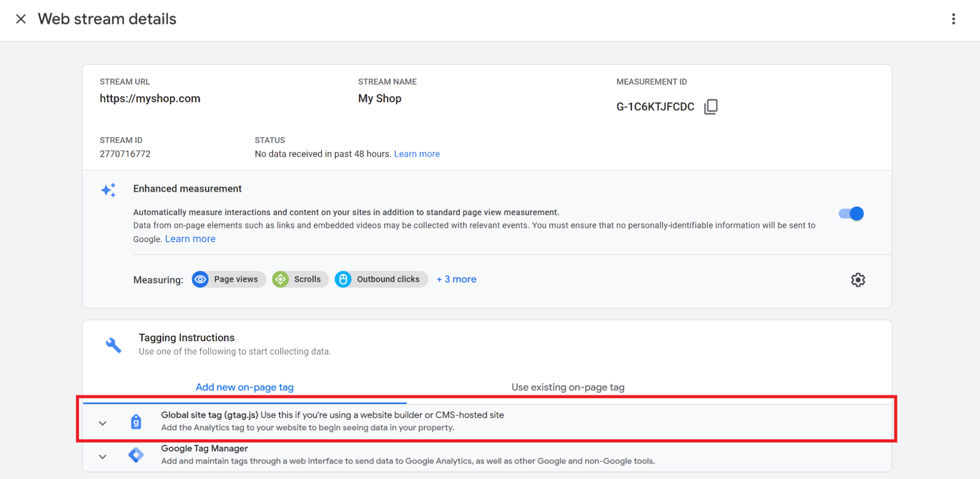
Task: Select the Add new on-page tag tab
Action: (245, 387)
